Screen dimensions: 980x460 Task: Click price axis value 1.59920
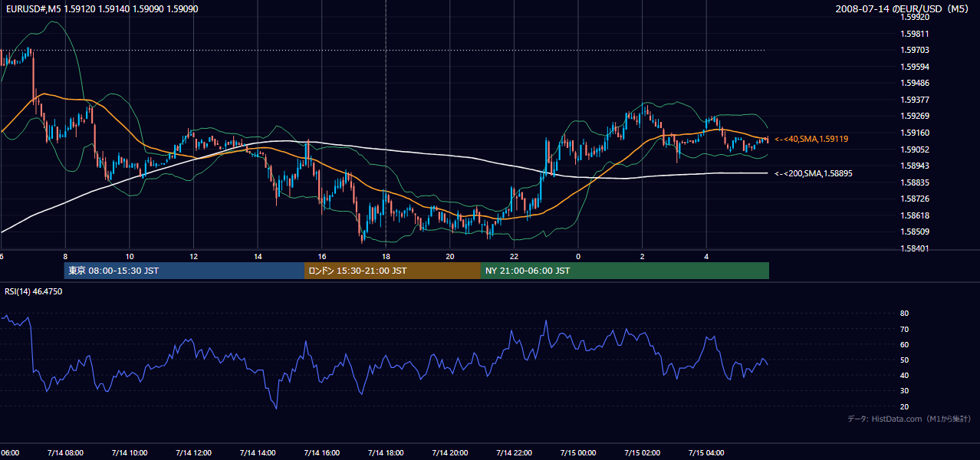click(x=915, y=17)
